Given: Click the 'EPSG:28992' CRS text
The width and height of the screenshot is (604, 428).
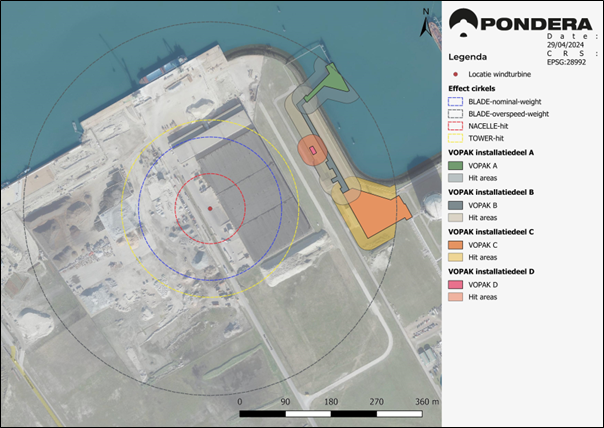Looking at the screenshot, I should click(x=567, y=62).
